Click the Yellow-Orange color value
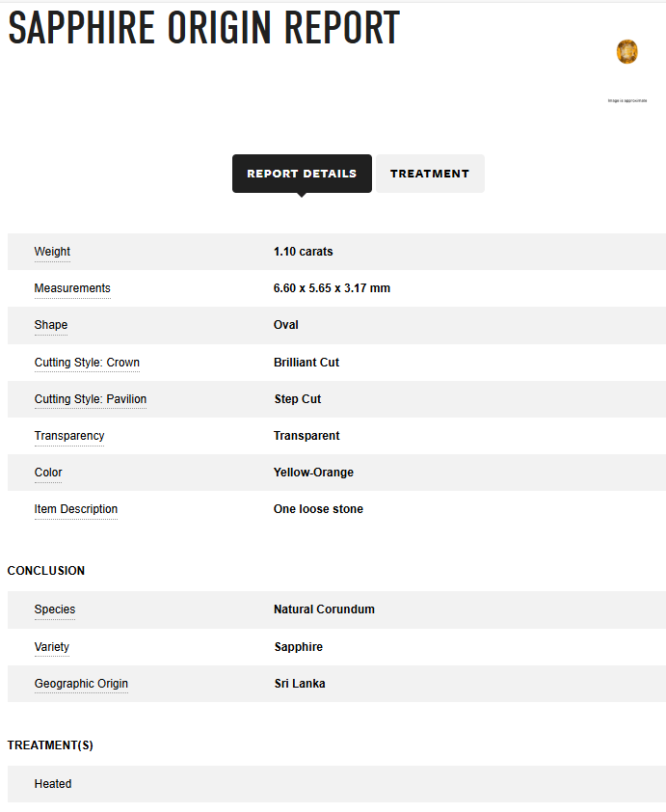Image resolution: width=666 pixels, height=812 pixels. tap(313, 473)
